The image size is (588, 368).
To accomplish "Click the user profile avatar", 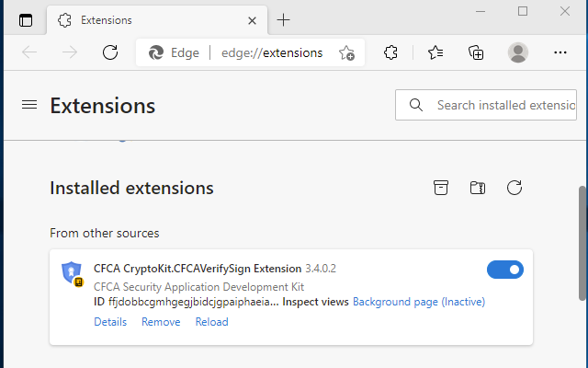I will [518, 52].
